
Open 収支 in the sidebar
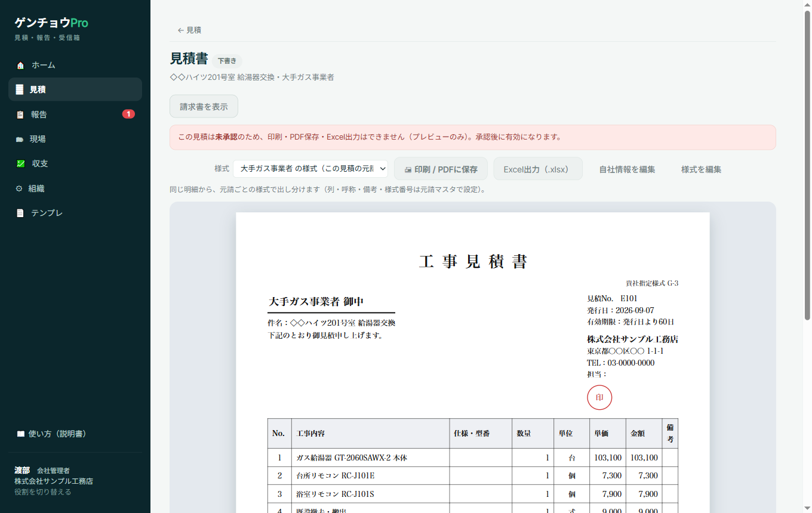pyautogui.click(x=75, y=163)
